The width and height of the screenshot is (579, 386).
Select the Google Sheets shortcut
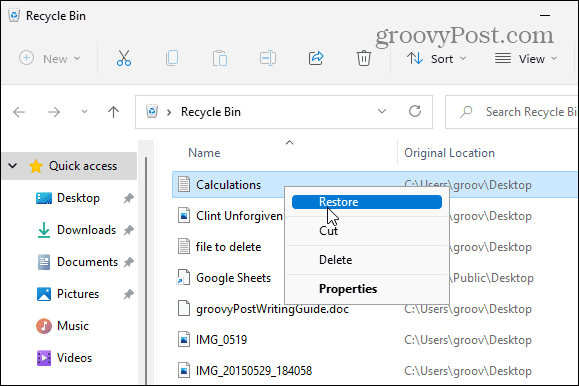[233, 278]
